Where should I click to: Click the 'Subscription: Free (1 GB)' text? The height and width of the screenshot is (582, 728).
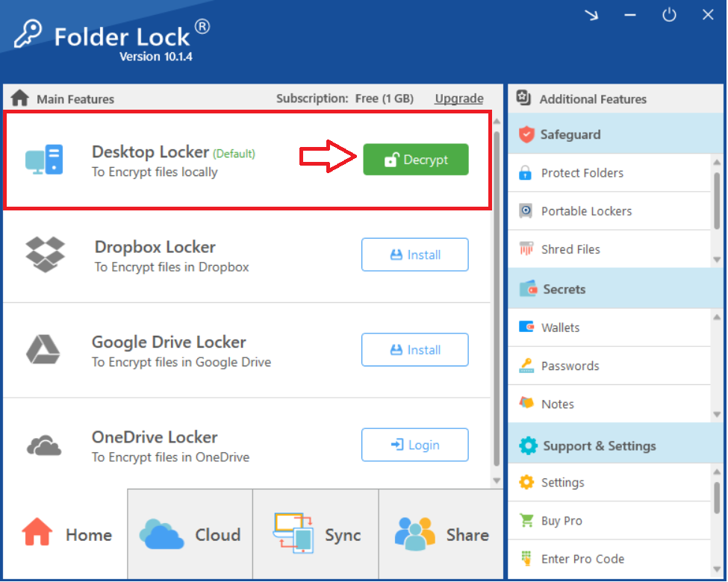pyautogui.click(x=344, y=98)
